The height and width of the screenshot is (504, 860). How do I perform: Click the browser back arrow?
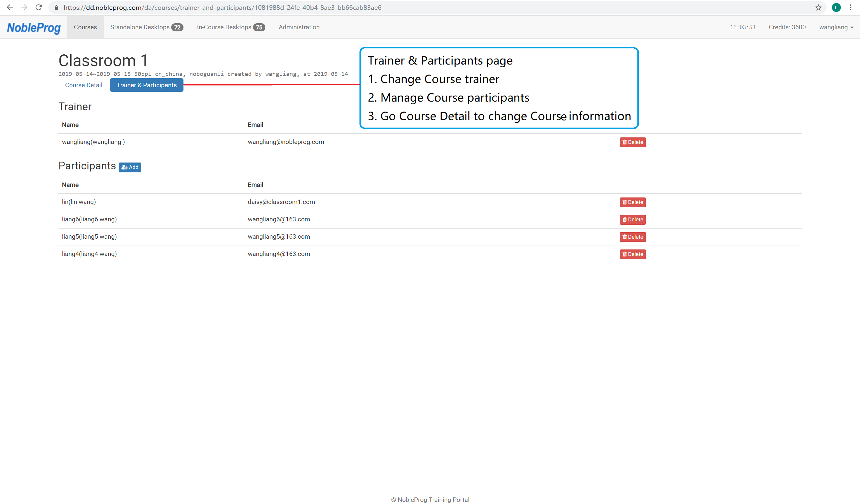pyautogui.click(x=10, y=7)
